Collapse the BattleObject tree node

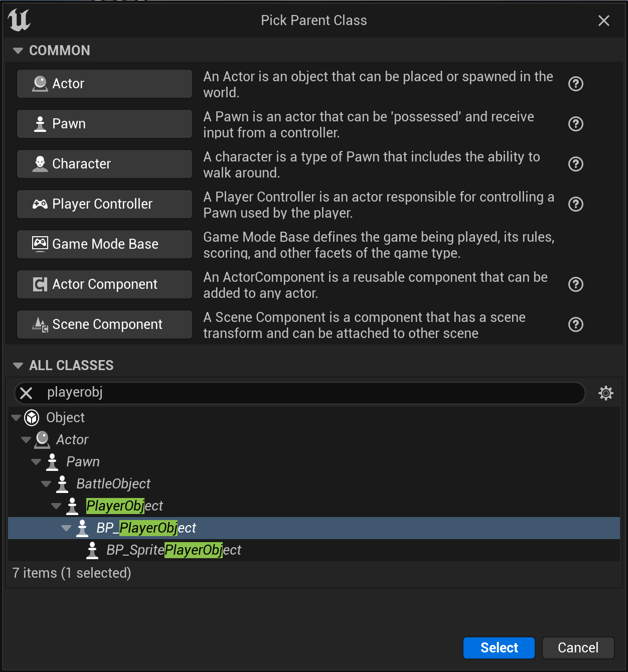(x=46, y=483)
